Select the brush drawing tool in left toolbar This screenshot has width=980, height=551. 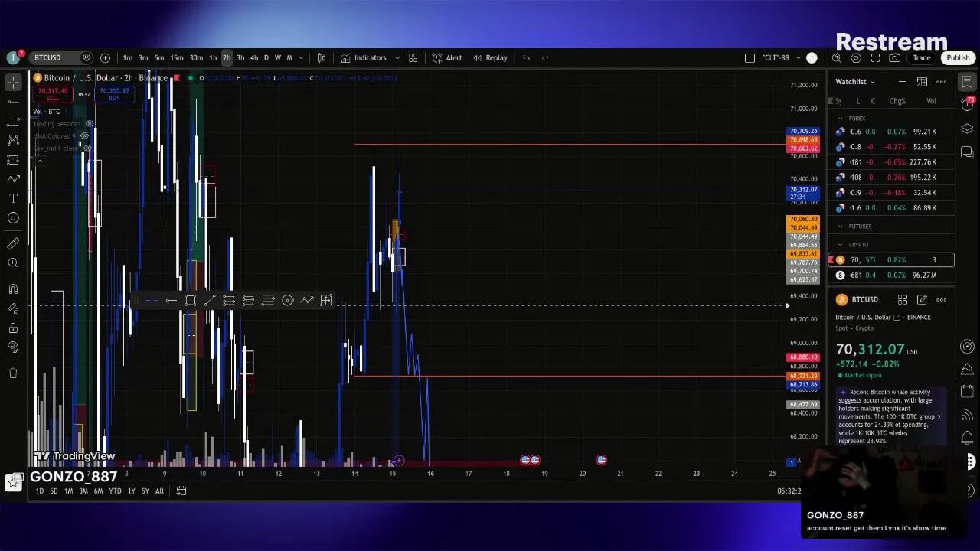(13, 179)
